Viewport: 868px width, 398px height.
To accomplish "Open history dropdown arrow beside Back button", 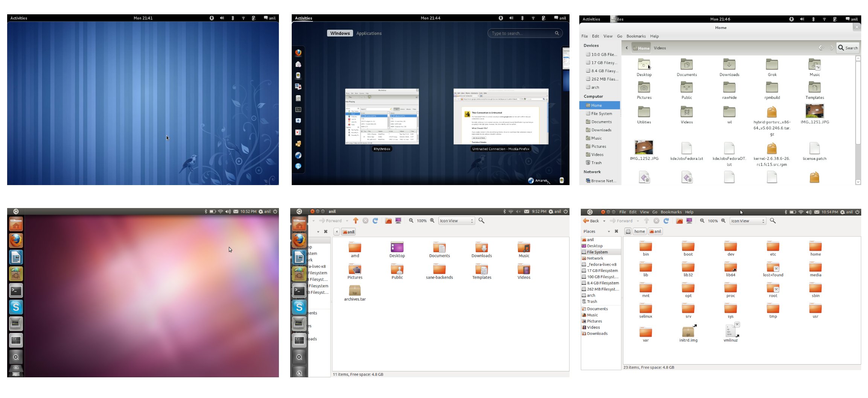I will coord(604,221).
